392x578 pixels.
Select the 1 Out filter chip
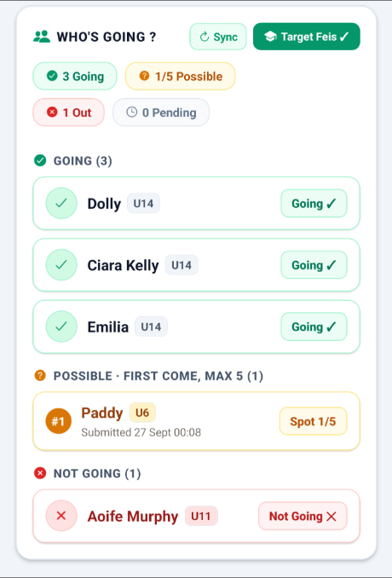68,113
